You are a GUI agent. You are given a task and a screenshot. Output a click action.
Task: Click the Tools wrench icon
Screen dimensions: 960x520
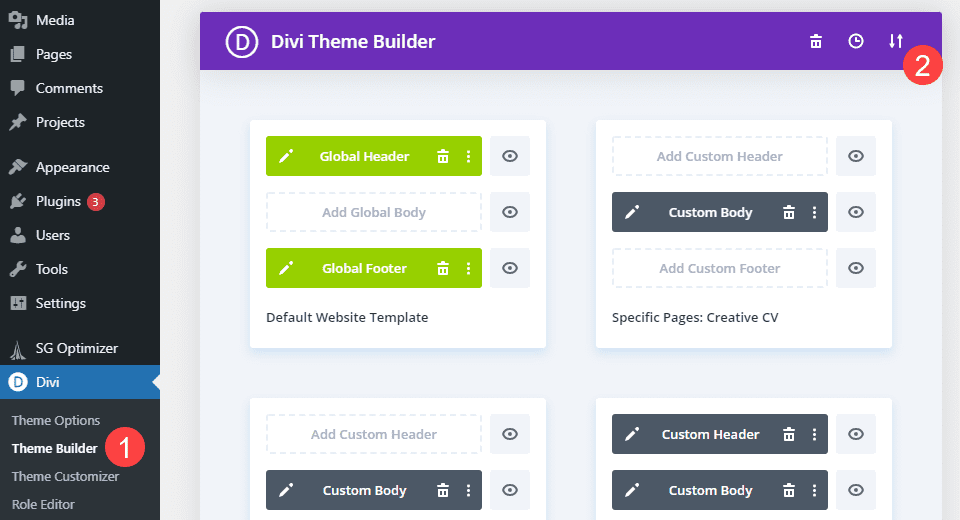[x=18, y=269]
